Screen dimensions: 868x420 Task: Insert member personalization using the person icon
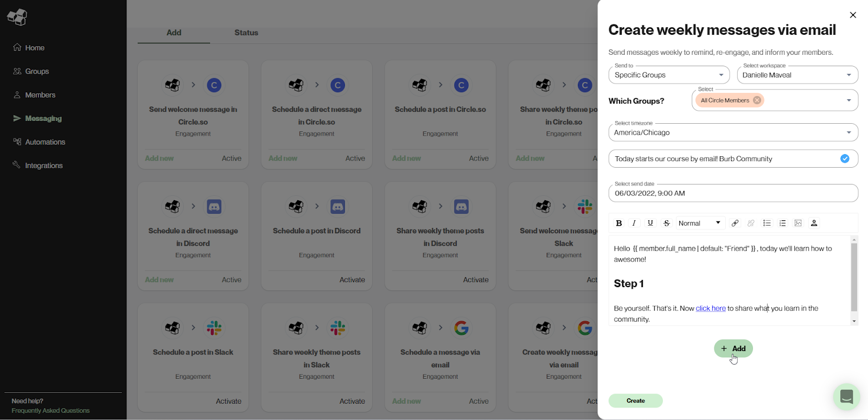coord(814,223)
